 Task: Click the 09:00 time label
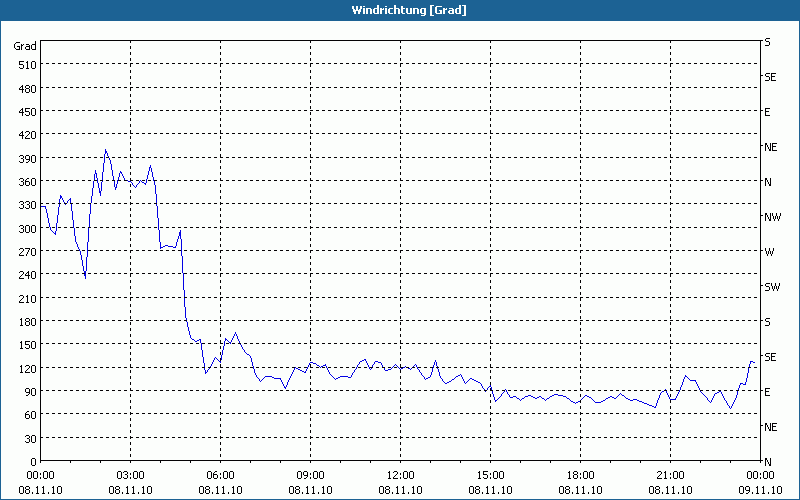pos(310,476)
